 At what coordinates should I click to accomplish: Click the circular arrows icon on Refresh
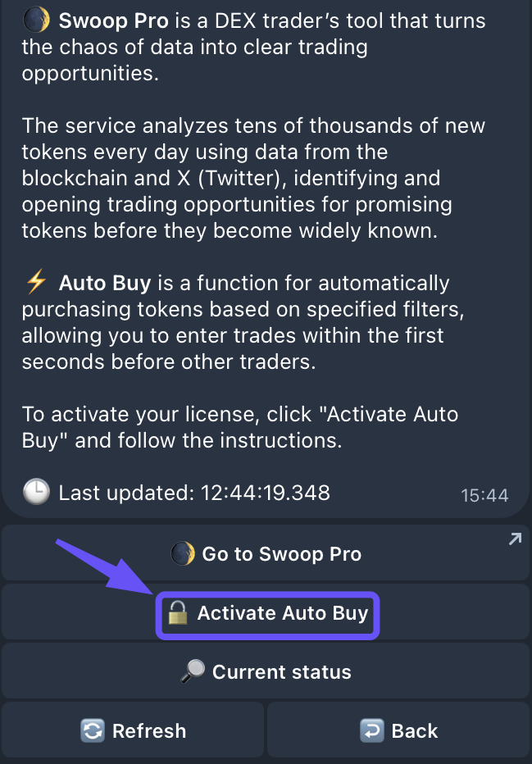click(92, 731)
